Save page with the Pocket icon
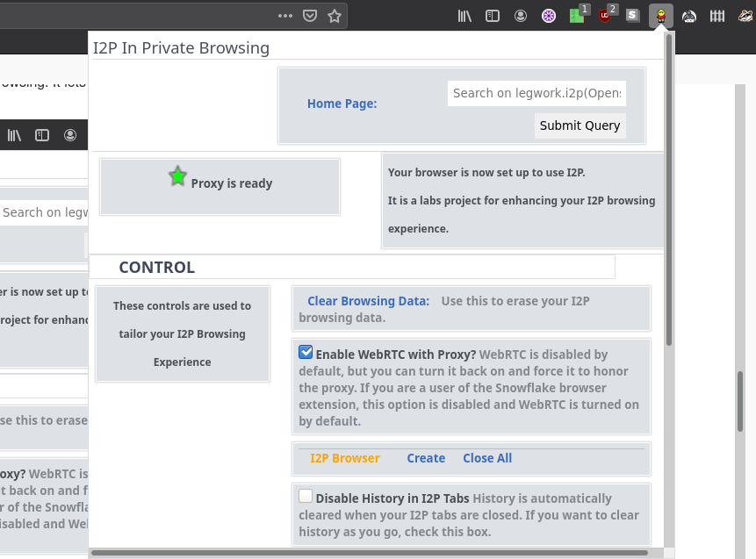 tap(310, 16)
